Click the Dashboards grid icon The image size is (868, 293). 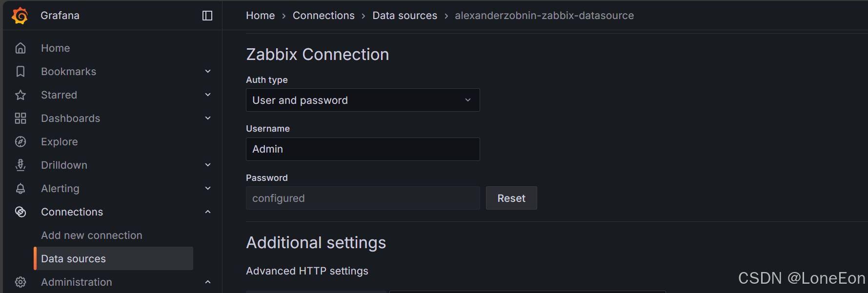pos(20,118)
